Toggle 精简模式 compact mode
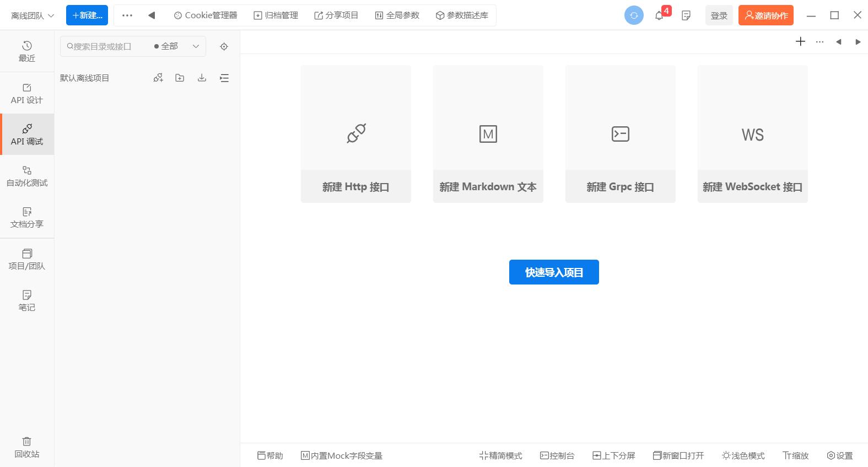 pos(500,455)
